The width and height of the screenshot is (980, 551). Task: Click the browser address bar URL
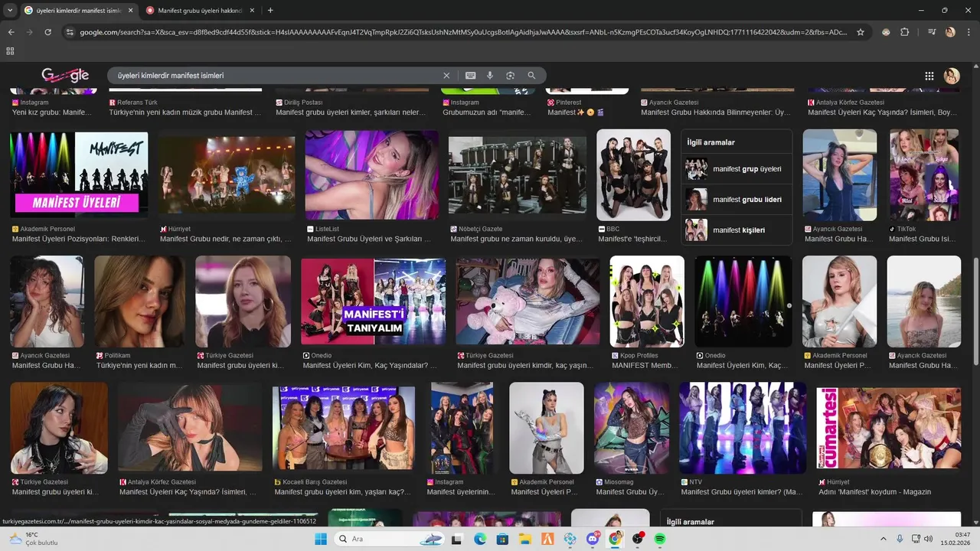(x=463, y=32)
